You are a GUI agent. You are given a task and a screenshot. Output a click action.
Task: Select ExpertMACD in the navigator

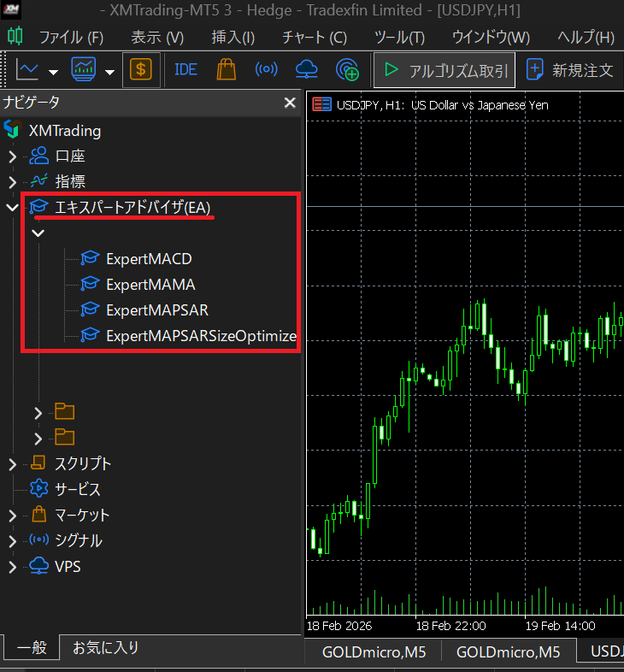tap(149, 258)
